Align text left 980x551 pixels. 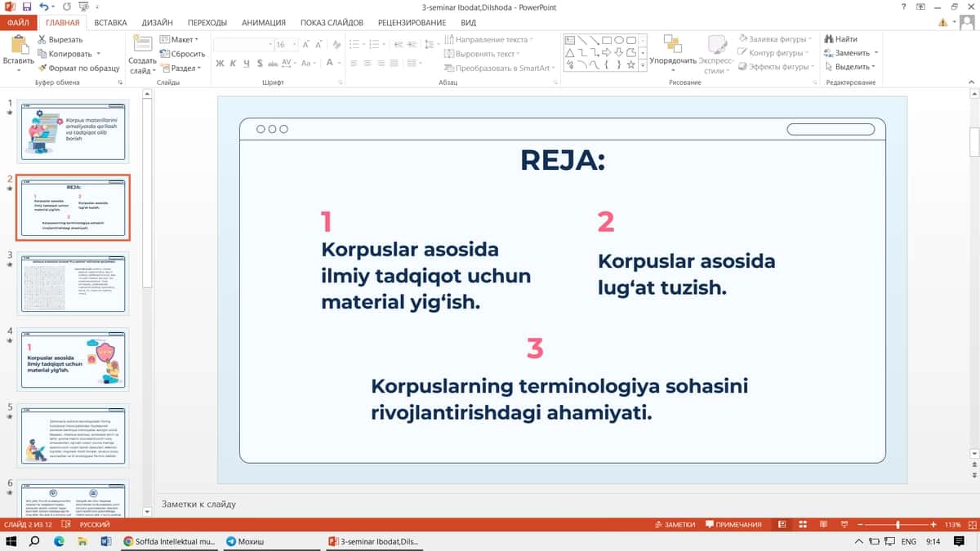(x=354, y=63)
